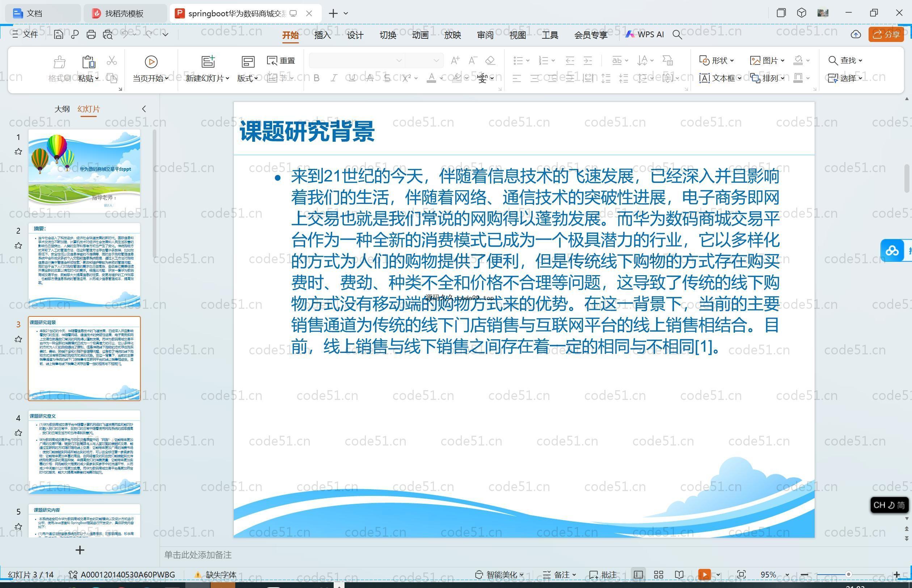Image resolution: width=912 pixels, height=588 pixels.
Task: Open the Shapes dropdown
Action: point(716,60)
